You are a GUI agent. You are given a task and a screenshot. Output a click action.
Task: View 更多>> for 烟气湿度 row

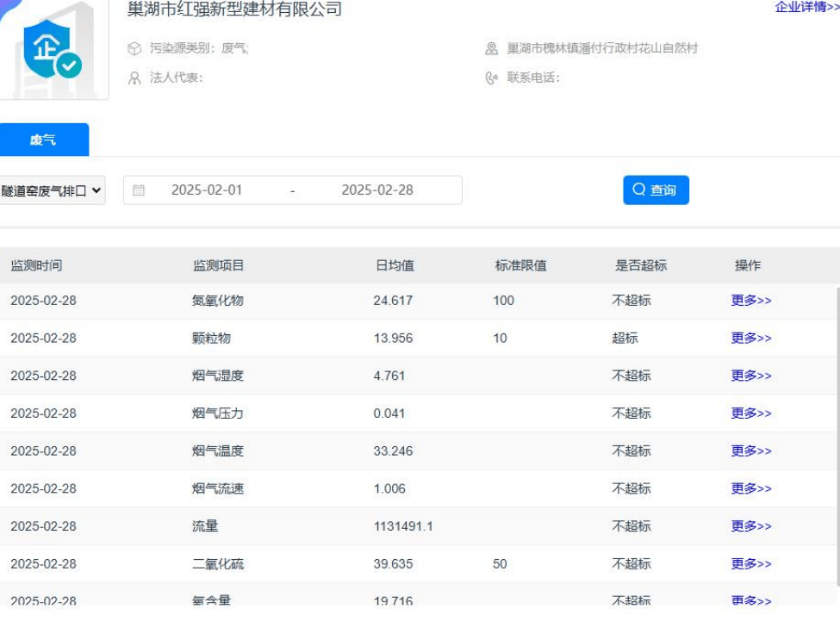[751, 376]
